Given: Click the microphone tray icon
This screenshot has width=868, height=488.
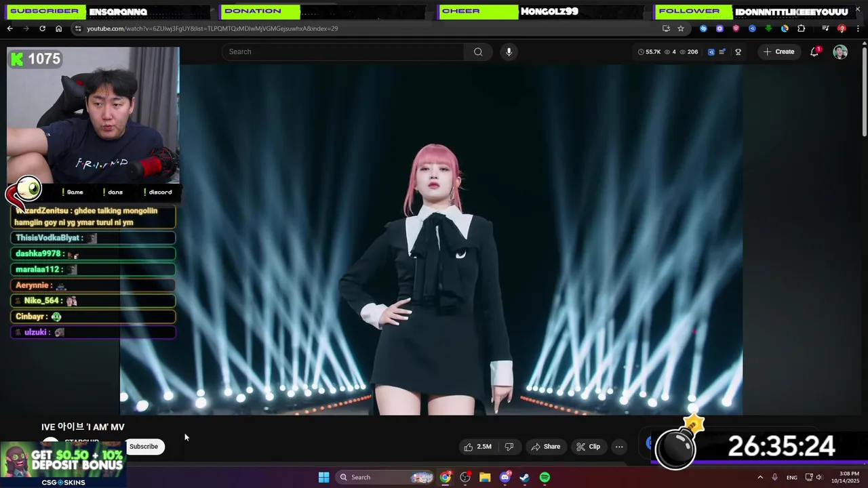Looking at the screenshot, I should tap(775, 477).
